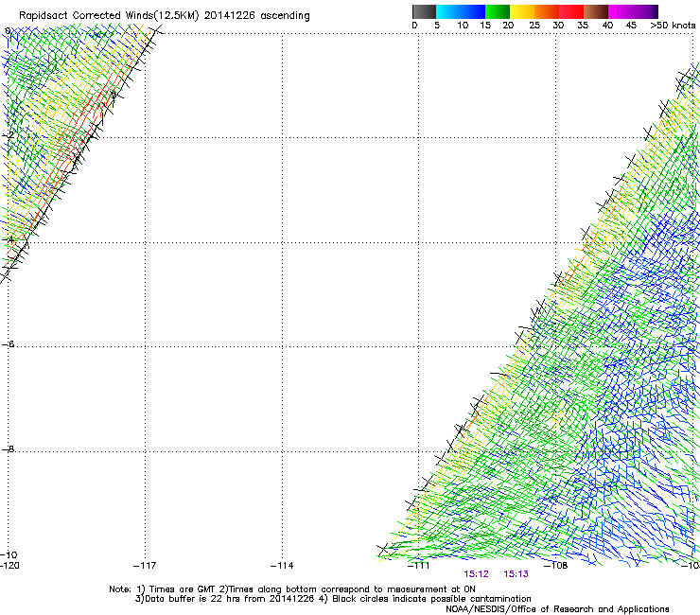
Task: Click the -114 longitude axis label
Action: click(x=282, y=566)
